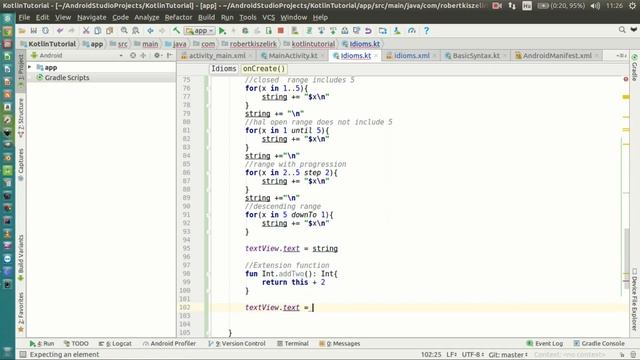Screen dimensions: 640x360
Task: Toggle the Device File Explorer panel
Action: [635, 299]
